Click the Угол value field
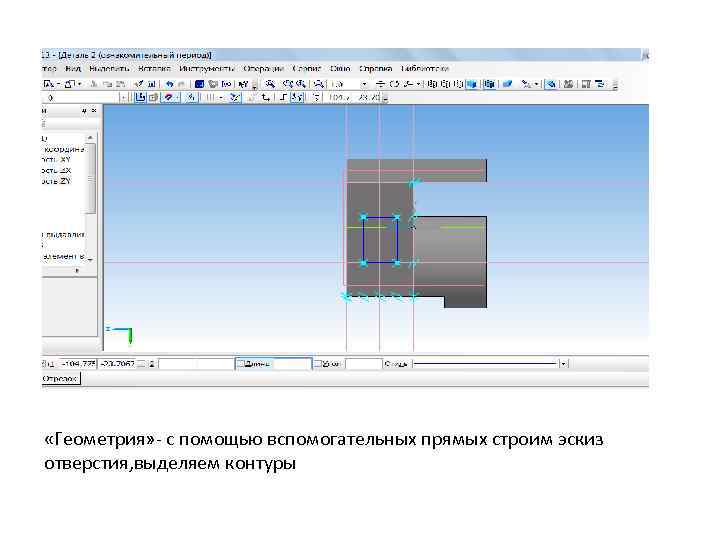This screenshot has height=540, width=720. [x=363, y=364]
